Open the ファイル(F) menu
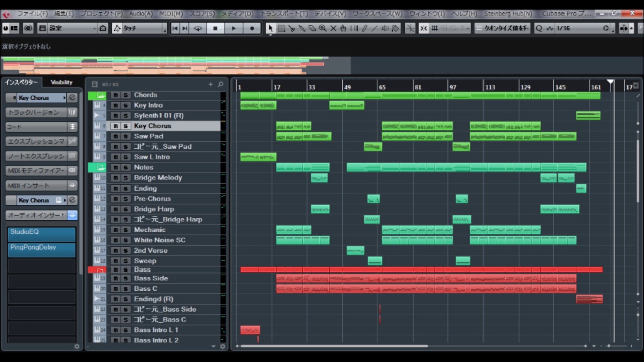This screenshot has height=362, width=644. point(32,14)
